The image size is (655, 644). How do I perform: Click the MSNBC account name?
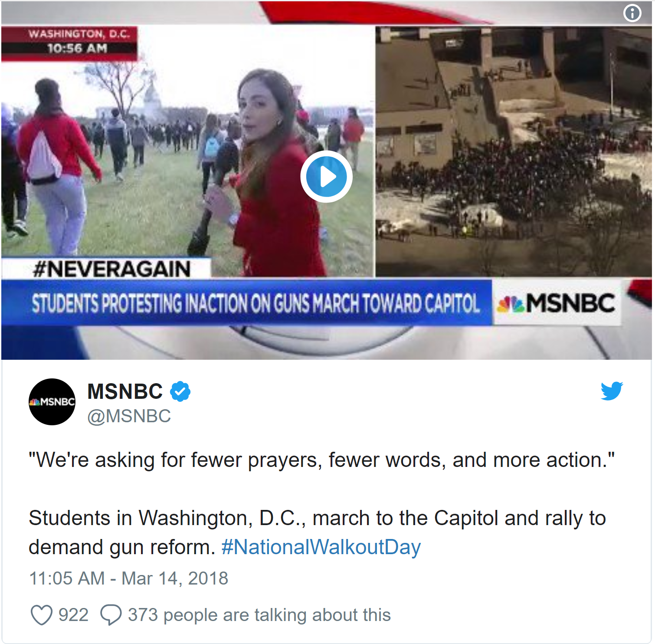coord(125,391)
